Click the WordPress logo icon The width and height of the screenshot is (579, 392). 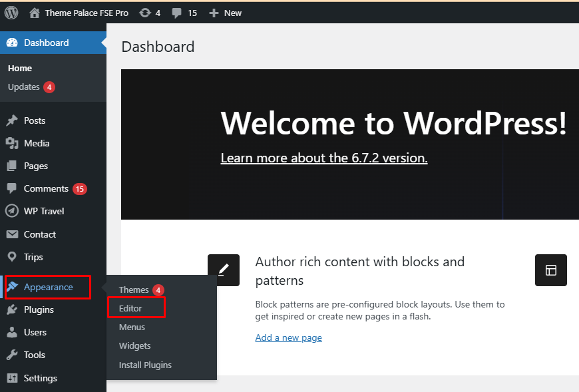[x=11, y=13]
